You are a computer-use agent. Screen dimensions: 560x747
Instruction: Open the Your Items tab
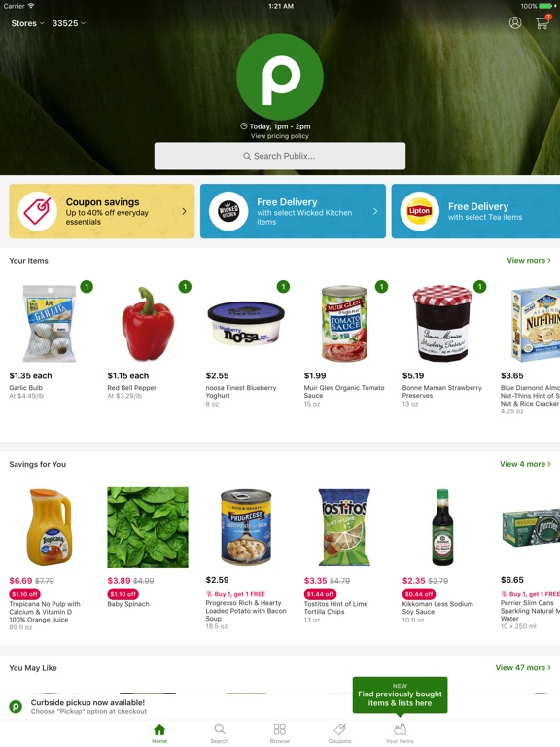coord(400,733)
